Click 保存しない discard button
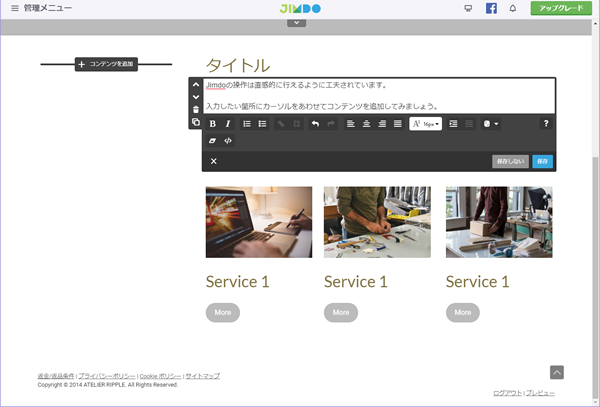 pos(510,161)
